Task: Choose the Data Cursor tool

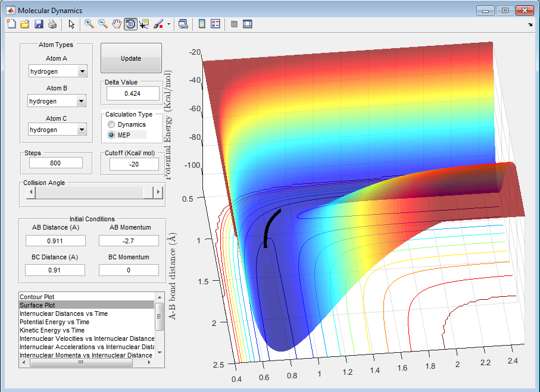Action: point(145,24)
